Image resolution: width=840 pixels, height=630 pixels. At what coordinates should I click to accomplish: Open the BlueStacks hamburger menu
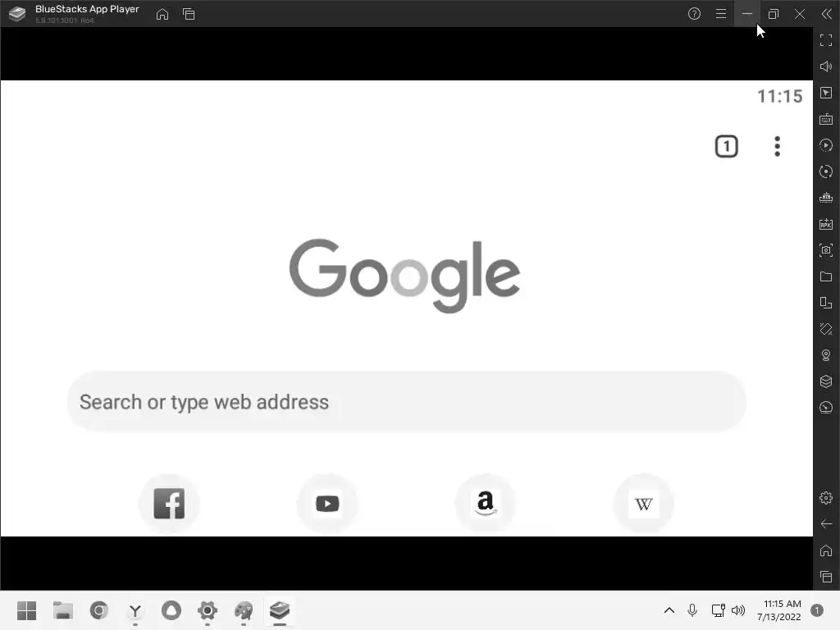(x=721, y=14)
